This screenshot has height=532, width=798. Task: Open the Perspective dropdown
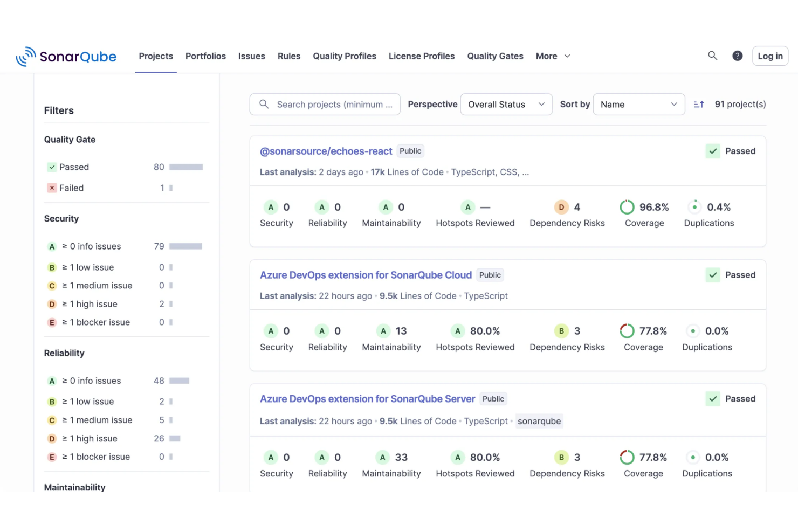pos(506,104)
